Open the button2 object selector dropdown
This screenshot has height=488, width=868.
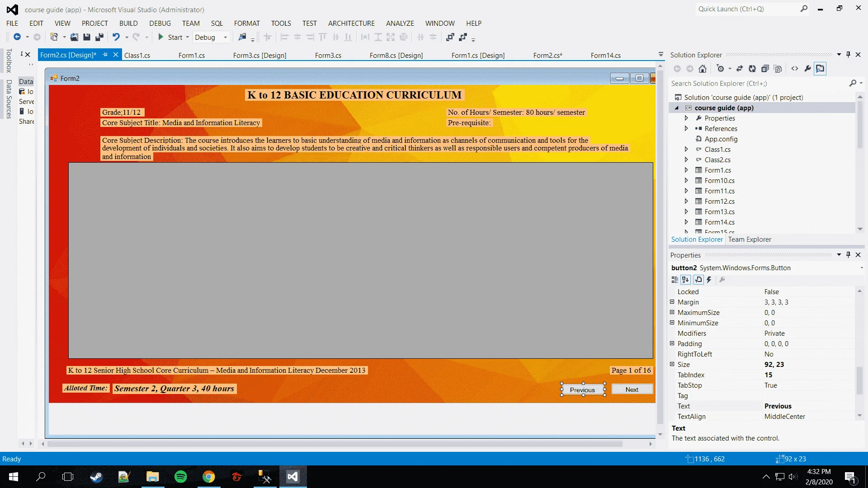(861, 268)
